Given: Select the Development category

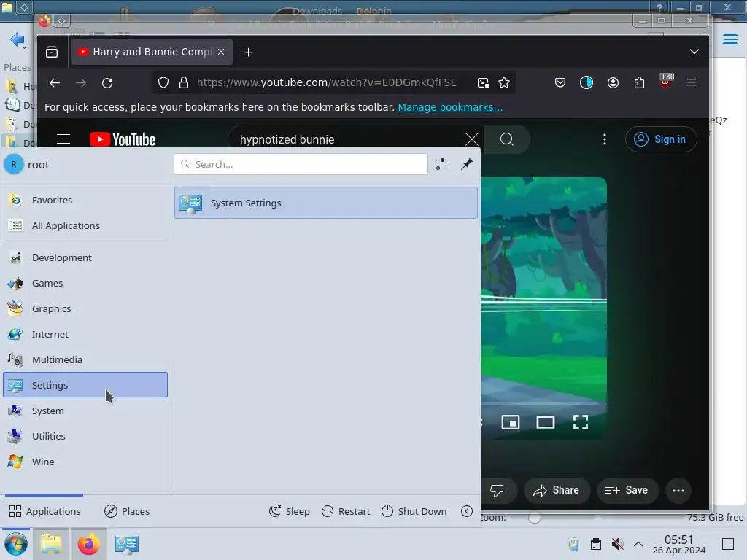Looking at the screenshot, I should (86, 257).
